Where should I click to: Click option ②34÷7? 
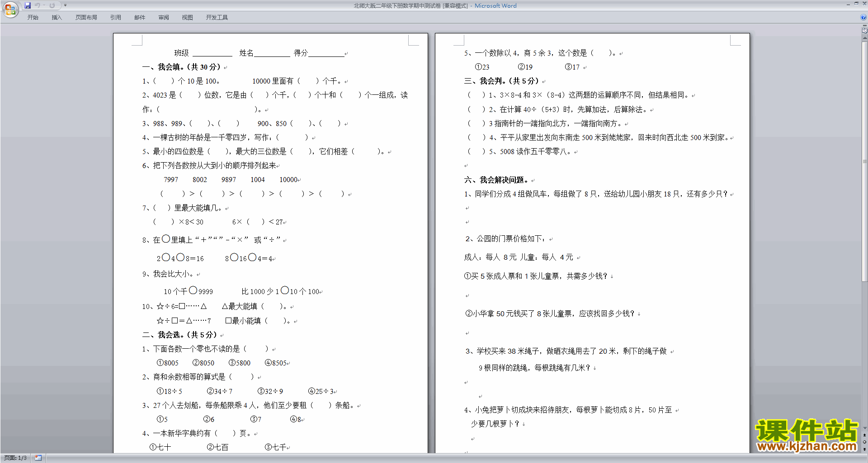tap(219, 391)
